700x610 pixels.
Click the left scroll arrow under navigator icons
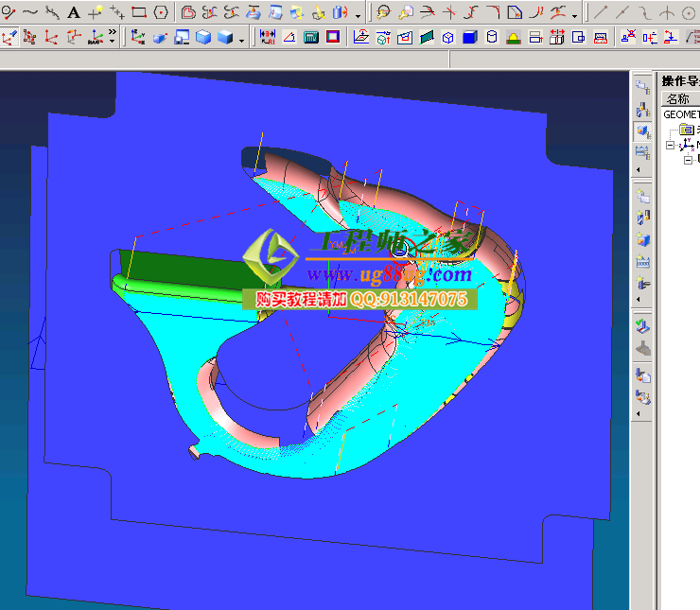(643, 170)
